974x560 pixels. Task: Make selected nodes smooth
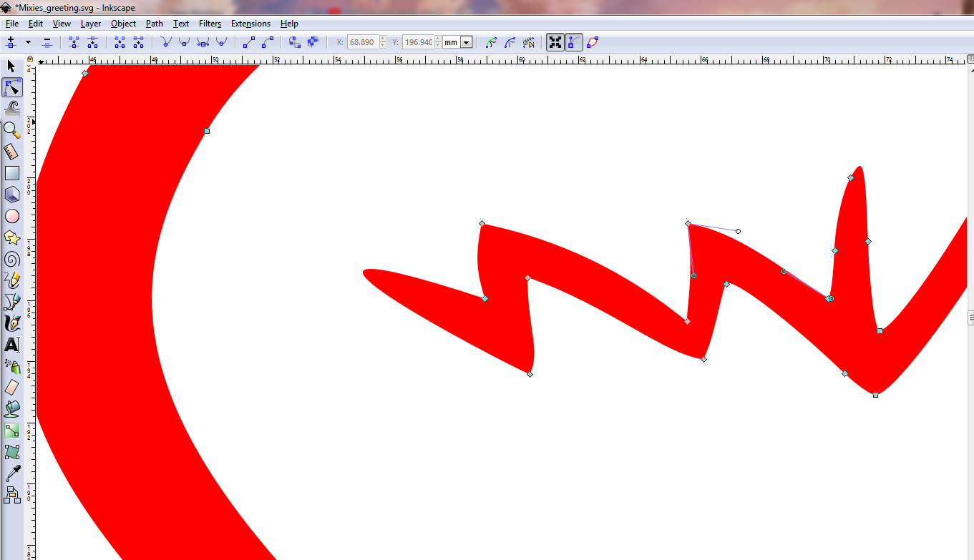[184, 42]
